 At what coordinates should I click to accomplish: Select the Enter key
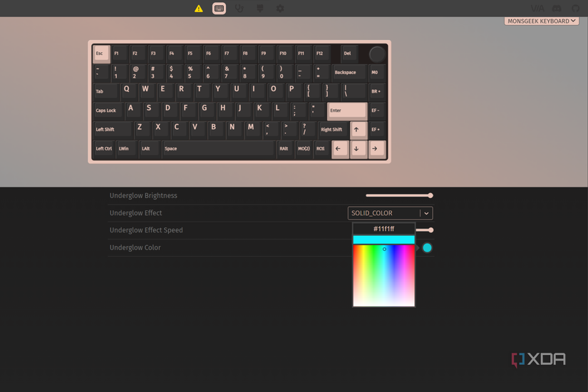pos(347,111)
